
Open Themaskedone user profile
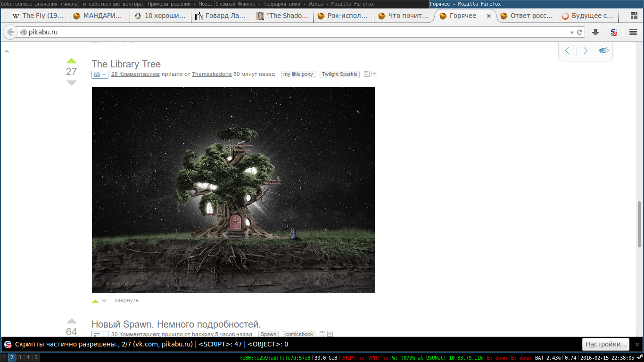click(212, 74)
